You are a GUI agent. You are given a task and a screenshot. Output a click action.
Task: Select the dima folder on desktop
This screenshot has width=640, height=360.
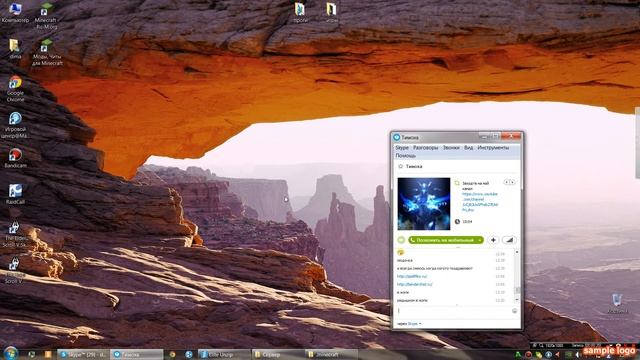pyautogui.click(x=15, y=49)
